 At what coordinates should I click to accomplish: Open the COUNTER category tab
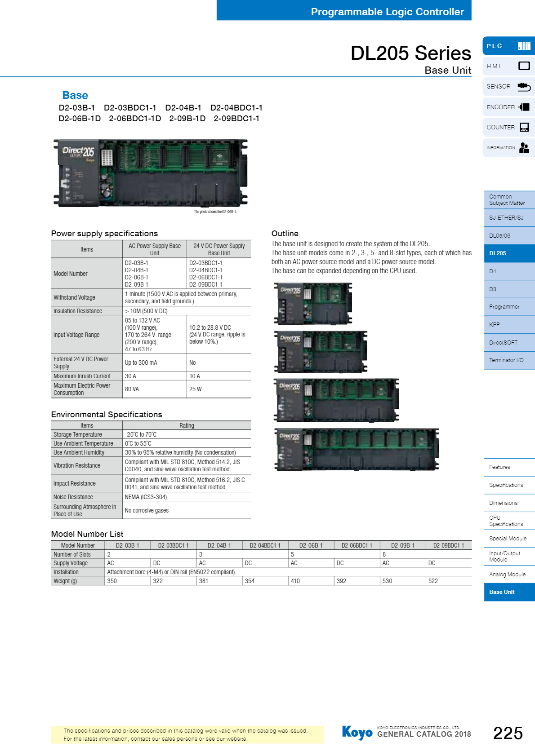click(x=508, y=127)
